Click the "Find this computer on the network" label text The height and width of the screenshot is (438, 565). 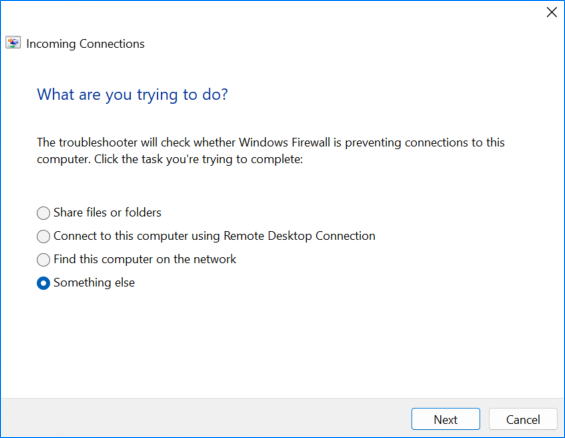point(145,259)
